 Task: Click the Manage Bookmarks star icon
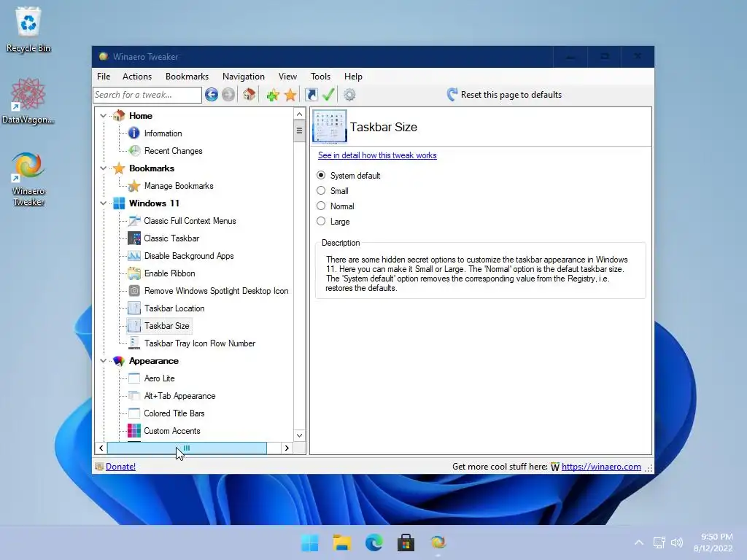134,186
